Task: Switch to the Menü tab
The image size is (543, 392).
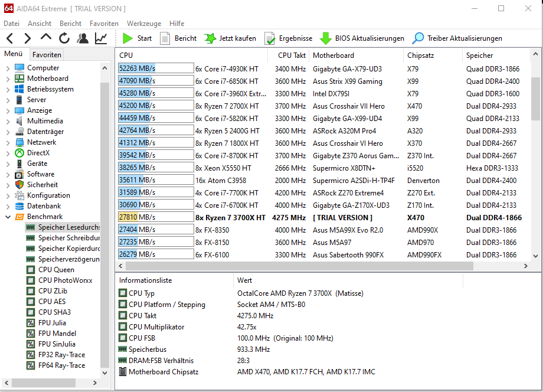Action: [14, 54]
